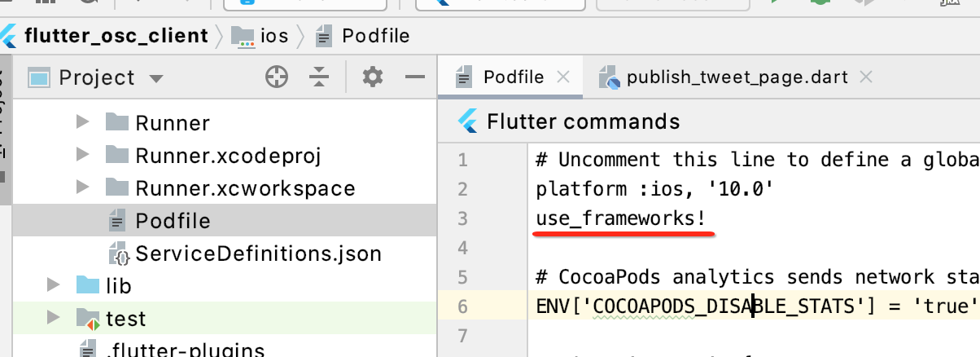Click the Uncomment this line comment text
Viewport: 980px width, 357px height.
(x=758, y=160)
